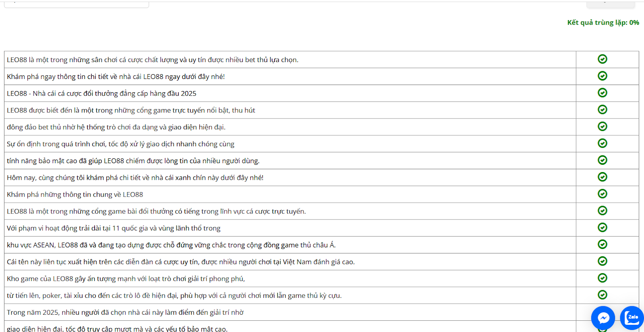The height and width of the screenshot is (332, 644).
Task: Click checkmark for 'Với phạm vi hoạt động' row
Action: (602, 228)
